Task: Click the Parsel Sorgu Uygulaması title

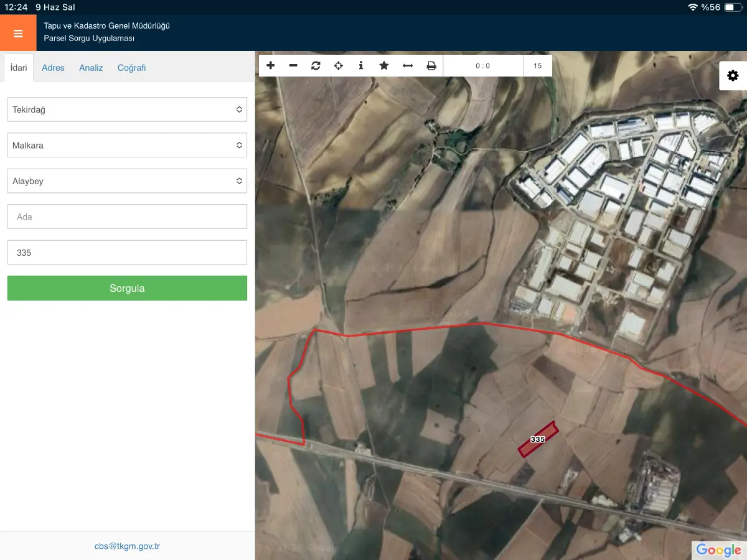Action: [89, 39]
